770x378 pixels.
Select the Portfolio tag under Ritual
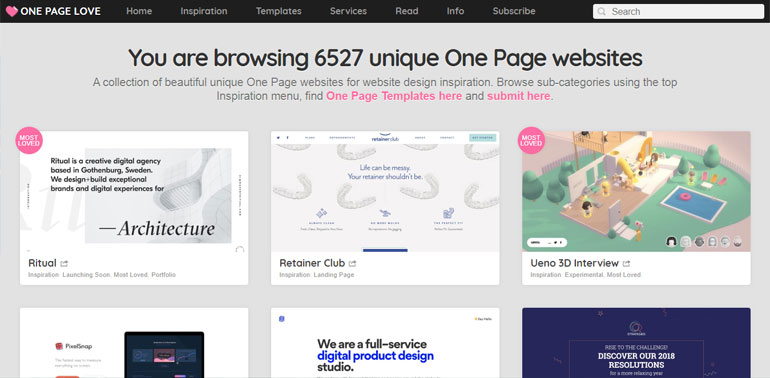pyautogui.click(x=164, y=275)
